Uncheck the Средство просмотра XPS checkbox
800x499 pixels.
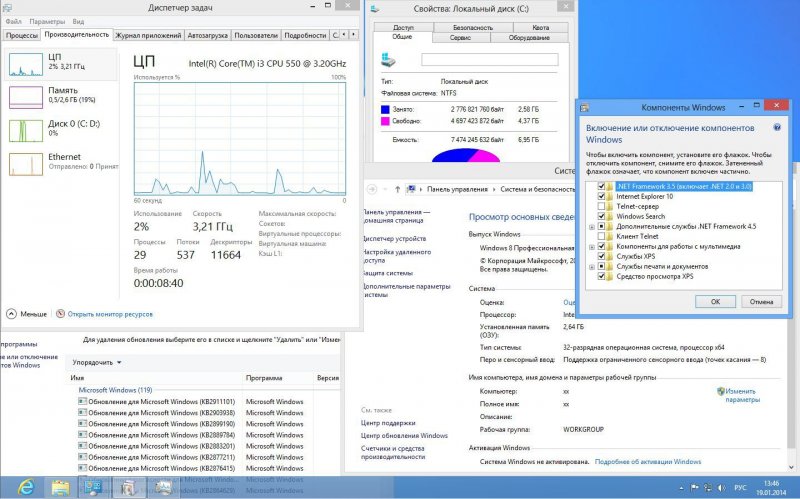601,277
